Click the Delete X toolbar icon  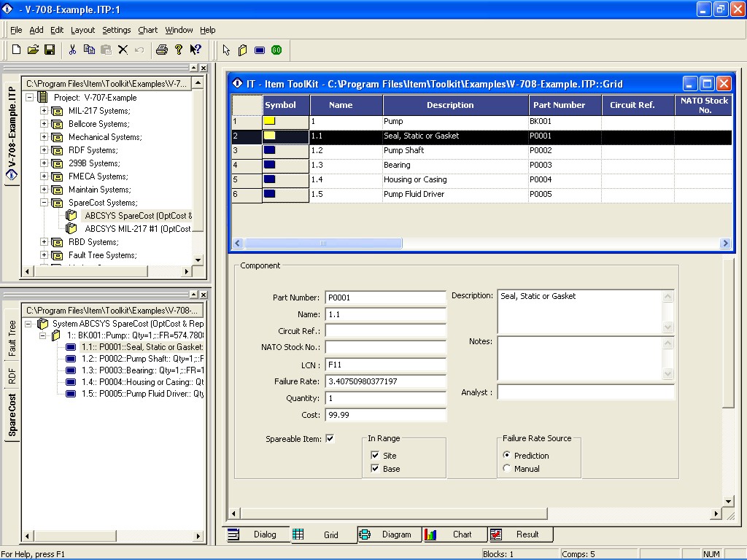coord(123,50)
